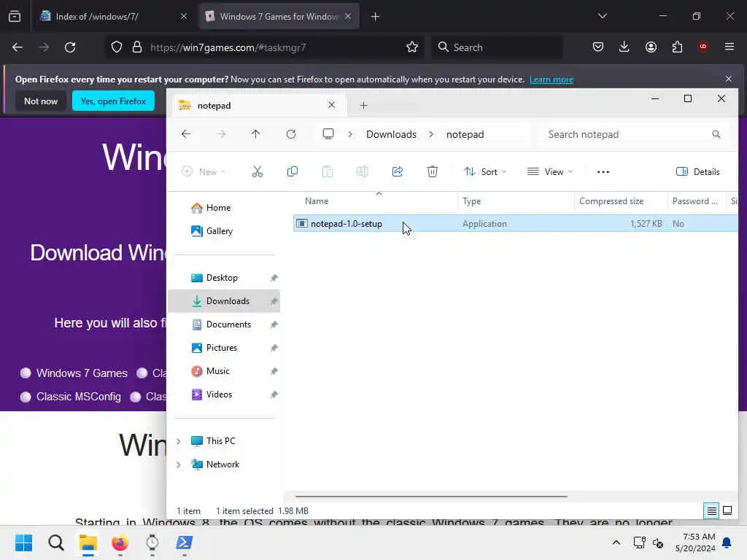Open the View dropdown
The height and width of the screenshot is (560, 747).
click(x=550, y=172)
